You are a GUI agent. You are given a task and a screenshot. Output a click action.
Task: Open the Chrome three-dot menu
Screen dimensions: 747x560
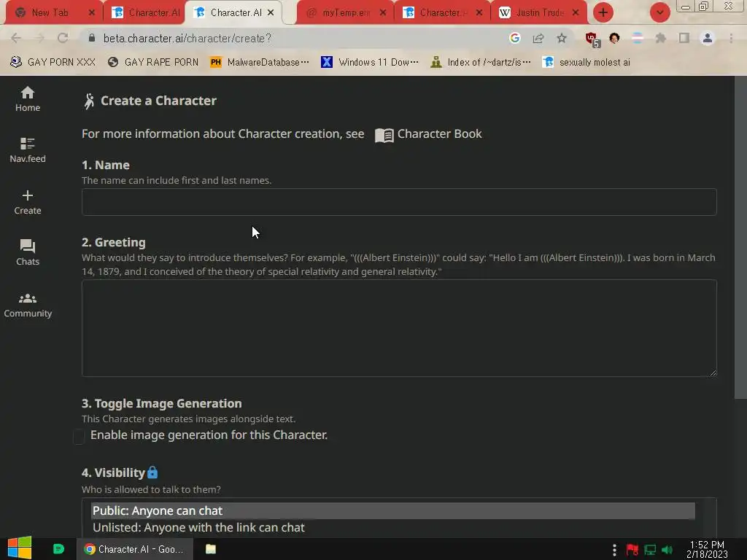point(731,38)
